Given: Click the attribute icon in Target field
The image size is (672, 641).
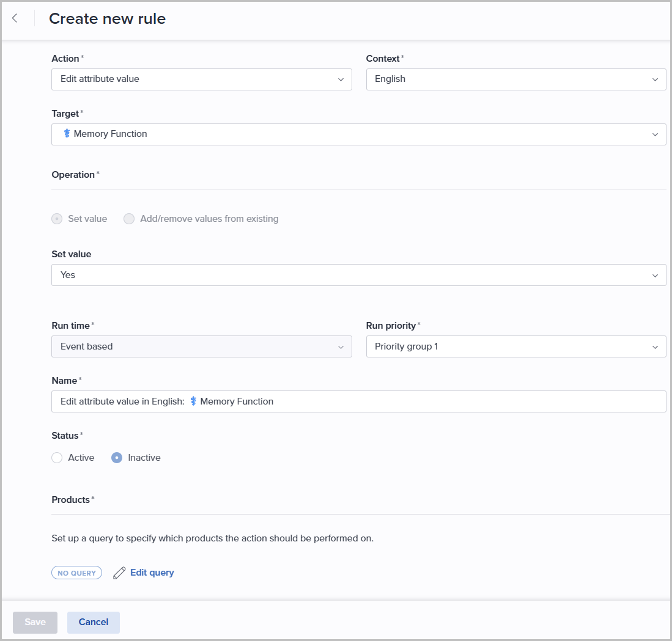Looking at the screenshot, I should (67, 134).
